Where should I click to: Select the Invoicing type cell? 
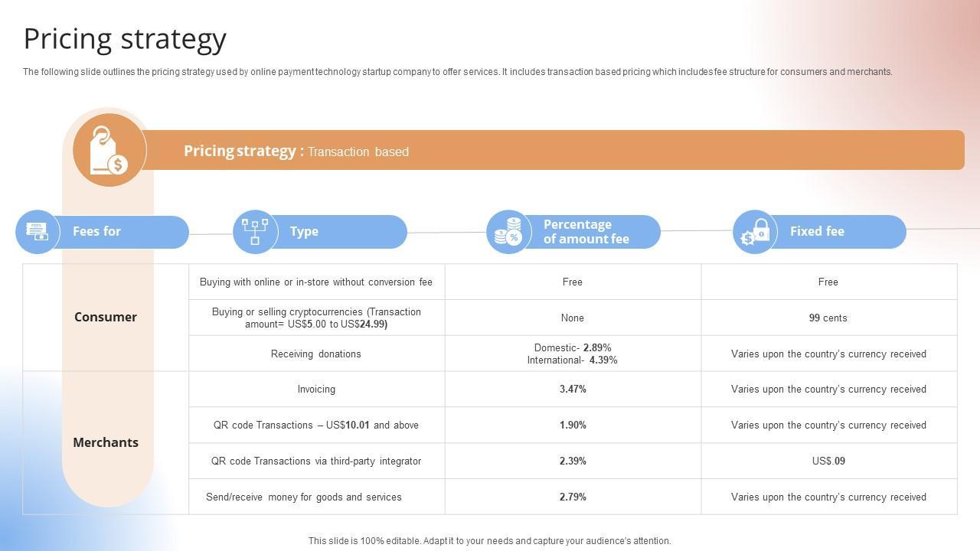coord(316,389)
